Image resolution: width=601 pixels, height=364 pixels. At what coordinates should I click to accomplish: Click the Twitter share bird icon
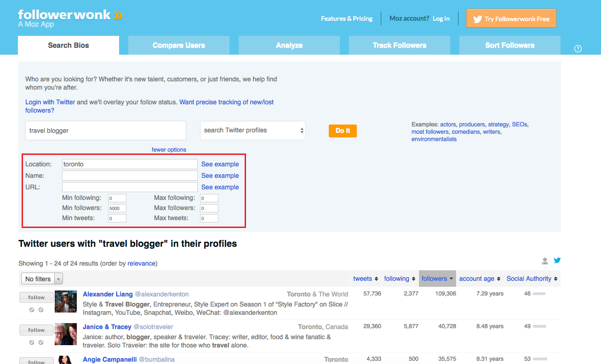pyautogui.click(x=557, y=261)
